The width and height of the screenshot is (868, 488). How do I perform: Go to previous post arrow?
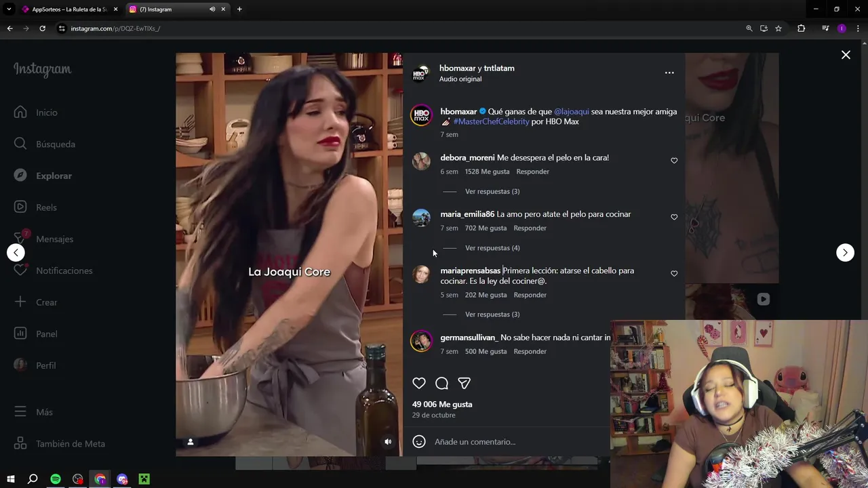tap(16, 253)
